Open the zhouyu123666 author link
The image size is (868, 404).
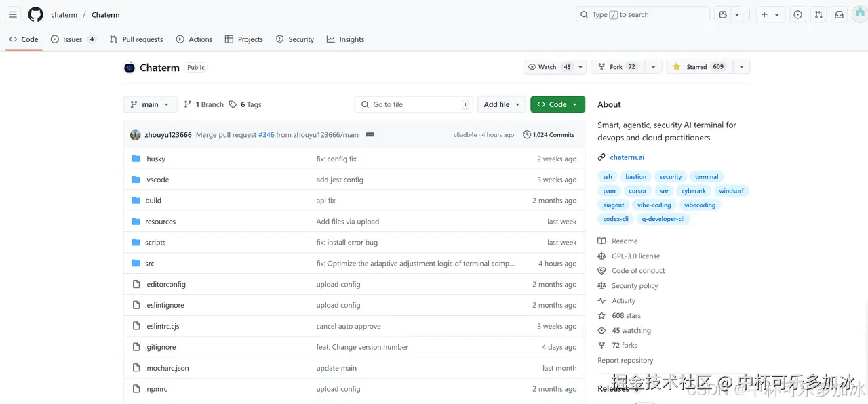(168, 135)
